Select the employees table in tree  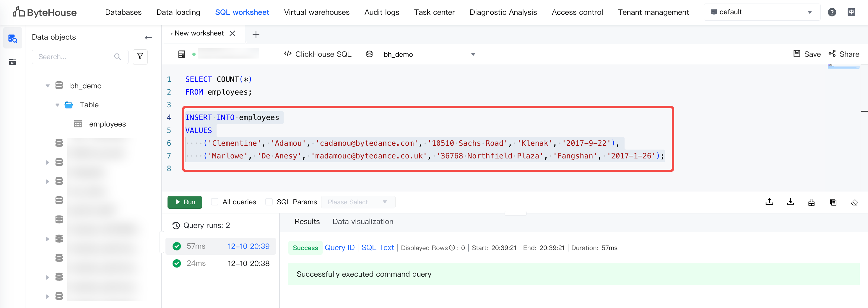point(107,124)
